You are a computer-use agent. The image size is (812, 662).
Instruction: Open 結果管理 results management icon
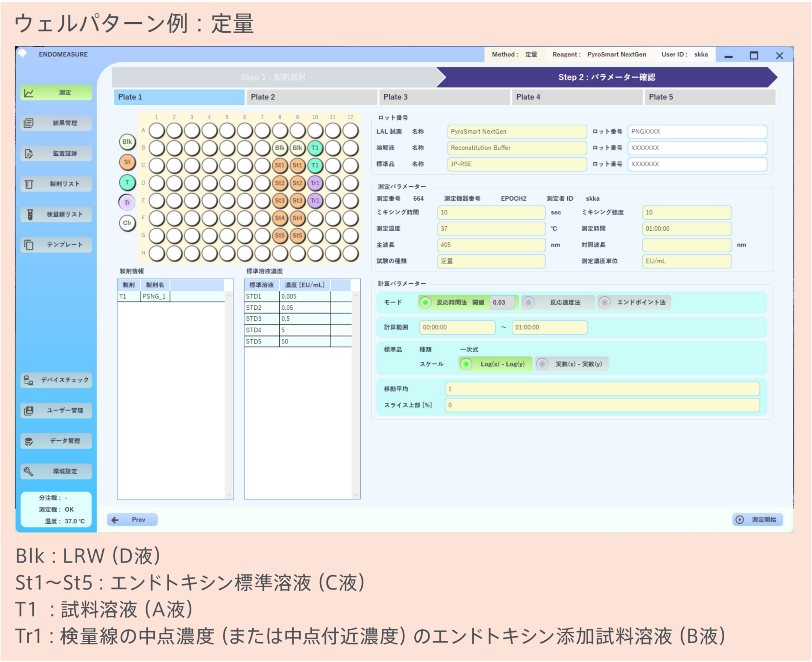point(29,123)
